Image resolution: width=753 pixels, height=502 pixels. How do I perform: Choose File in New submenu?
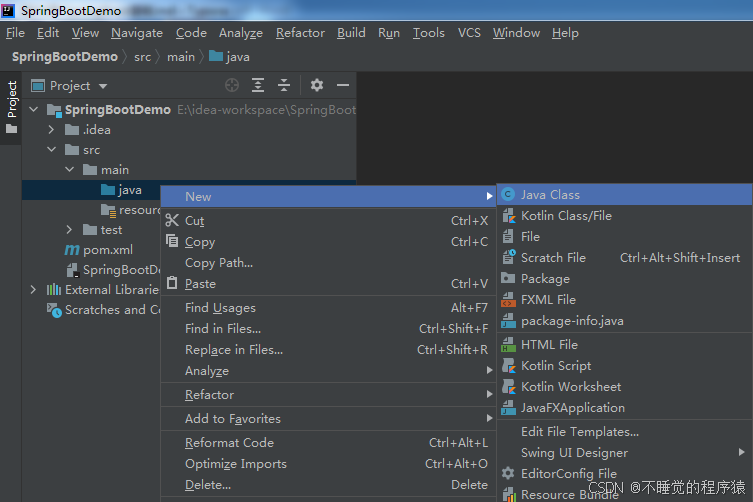(625, 237)
